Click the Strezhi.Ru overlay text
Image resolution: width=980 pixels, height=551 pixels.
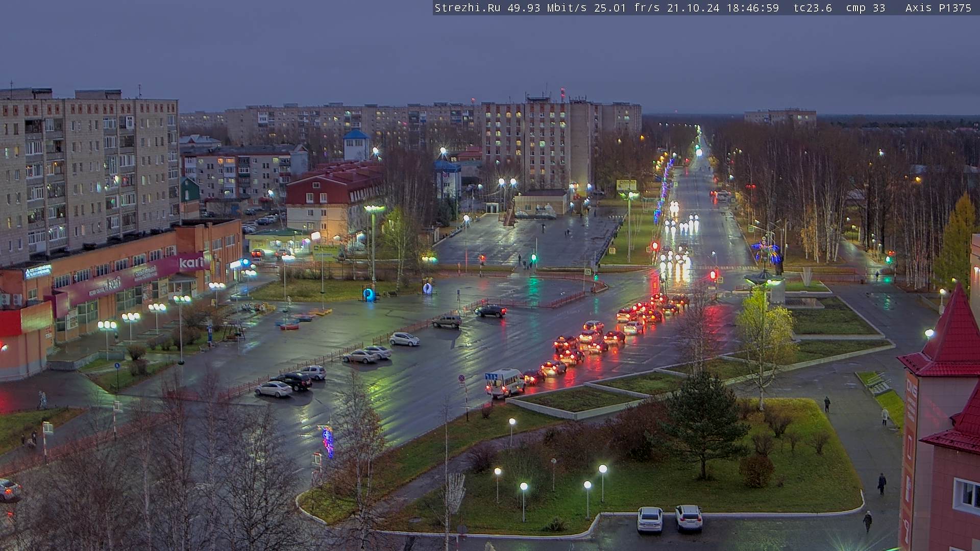tap(467, 8)
